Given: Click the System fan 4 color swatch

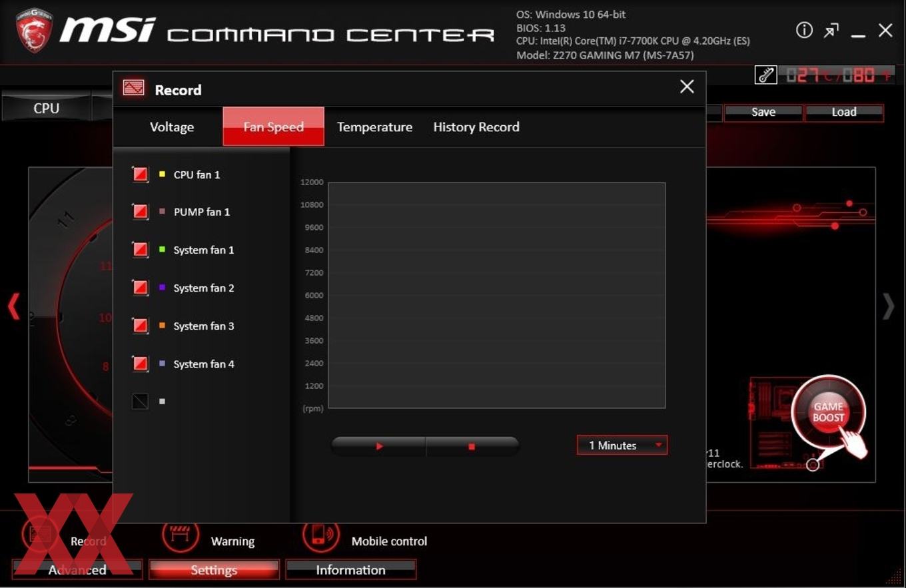Looking at the screenshot, I should point(163,363).
